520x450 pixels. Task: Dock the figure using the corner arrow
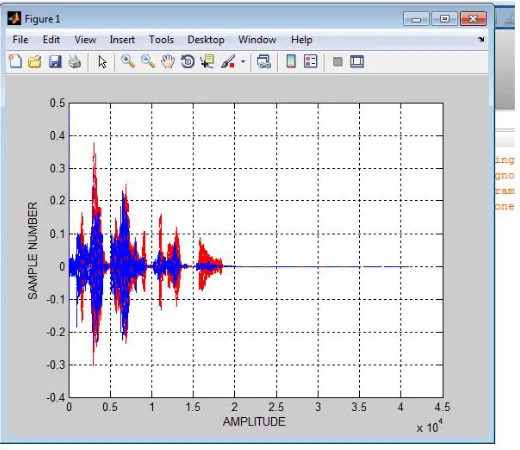point(481,39)
